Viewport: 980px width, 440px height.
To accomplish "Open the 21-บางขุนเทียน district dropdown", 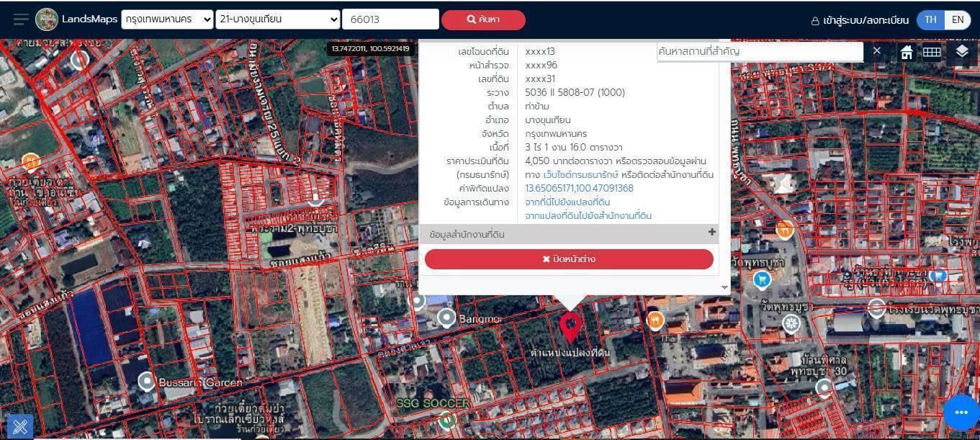I will pyautogui.click(x=277, y=19).
